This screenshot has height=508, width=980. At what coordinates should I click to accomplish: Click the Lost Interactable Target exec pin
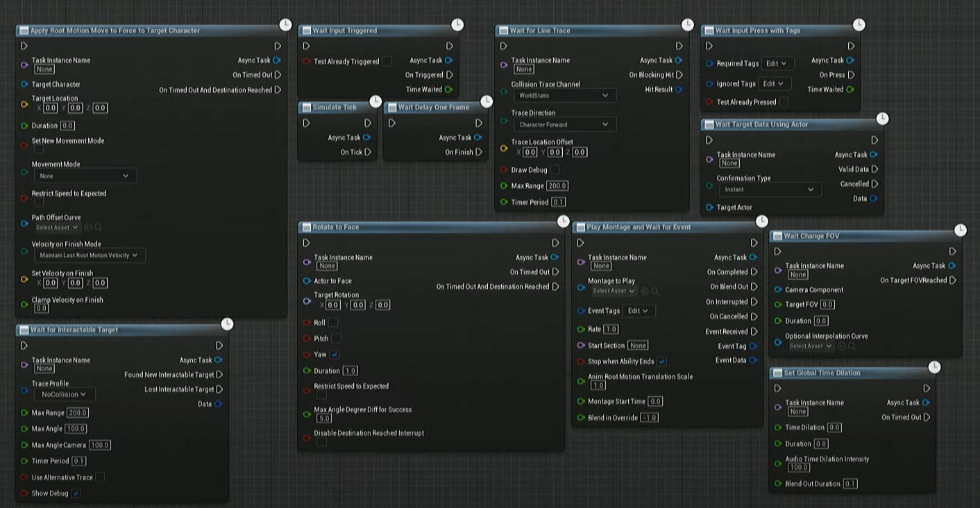(x=219, y=389)
